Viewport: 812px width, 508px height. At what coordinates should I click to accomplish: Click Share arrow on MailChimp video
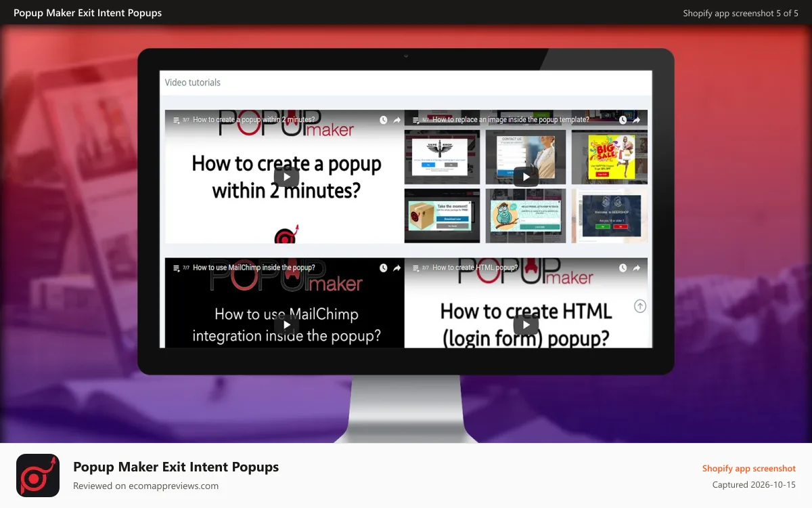(x=397, y=268)
